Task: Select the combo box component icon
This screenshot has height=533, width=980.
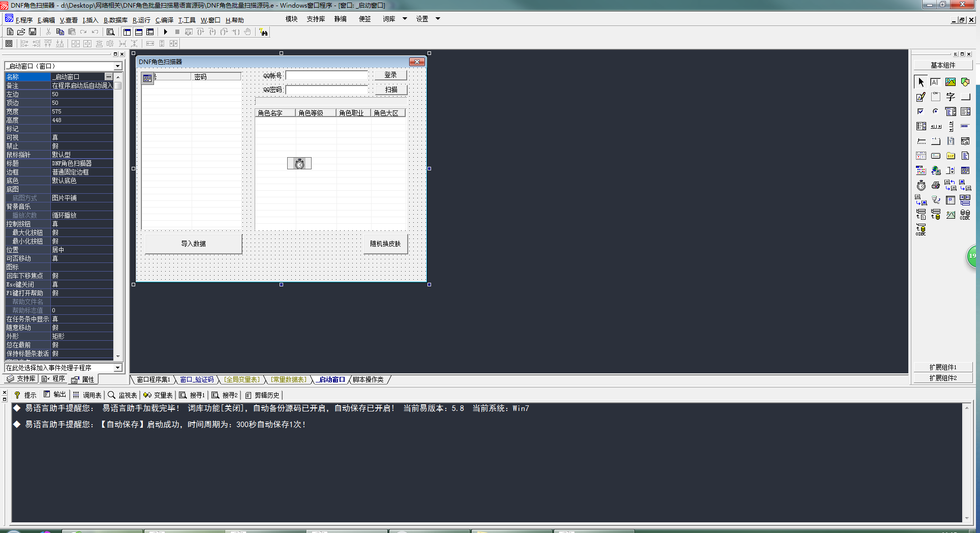Action: tap(951, 111)
